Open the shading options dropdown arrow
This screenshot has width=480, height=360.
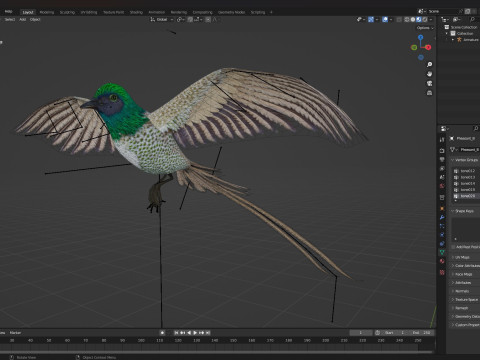pos(431,20)
